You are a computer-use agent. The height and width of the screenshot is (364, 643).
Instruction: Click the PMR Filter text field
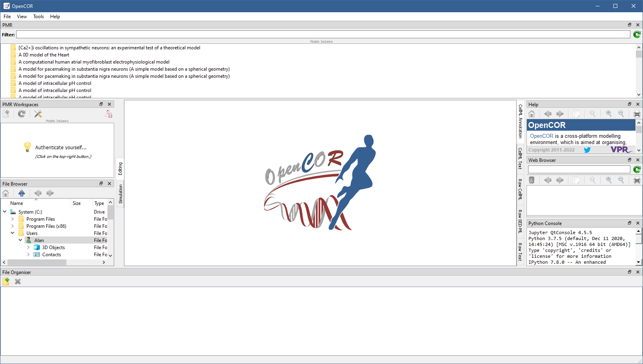323,35
